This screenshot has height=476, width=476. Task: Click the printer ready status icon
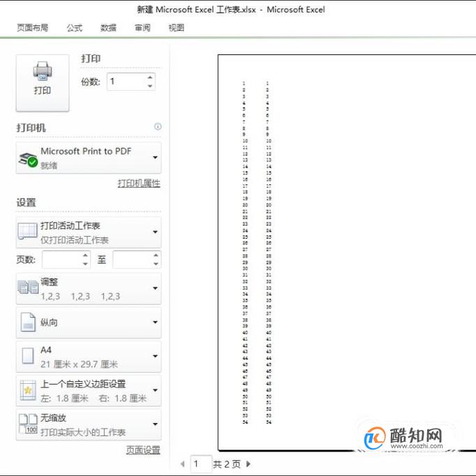click(x=28, y=160)
